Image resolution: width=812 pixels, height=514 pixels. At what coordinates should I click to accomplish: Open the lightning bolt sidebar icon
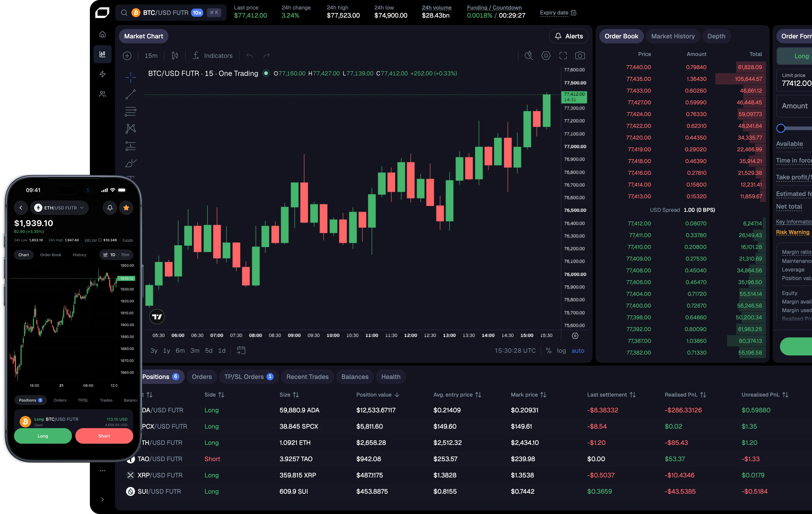click(103, 74)
